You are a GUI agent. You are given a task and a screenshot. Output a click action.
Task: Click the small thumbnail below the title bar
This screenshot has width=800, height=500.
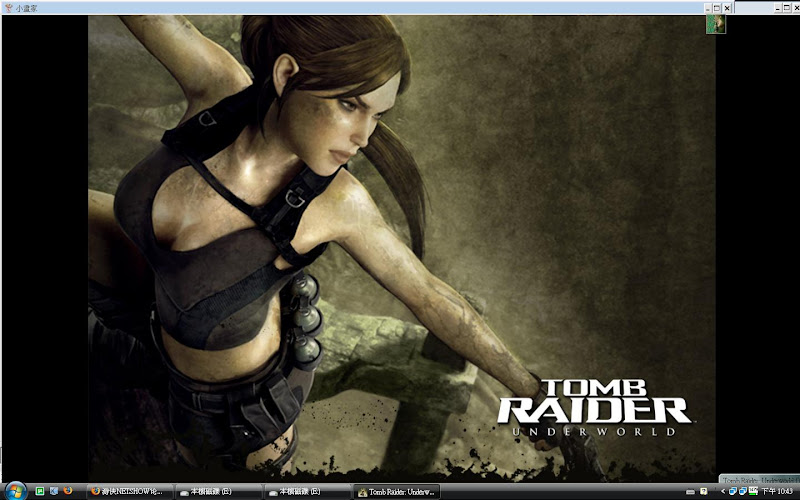(715, 24)
